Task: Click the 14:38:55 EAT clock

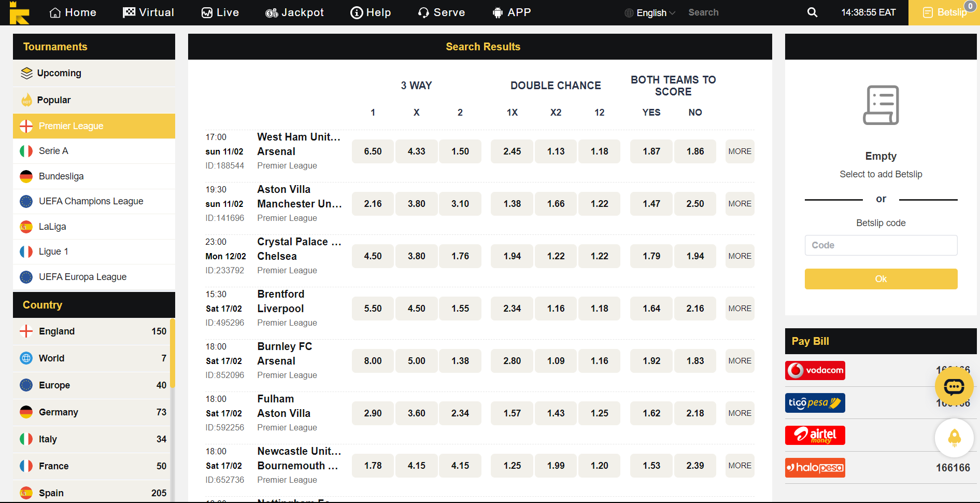Action: coord(869,12)
